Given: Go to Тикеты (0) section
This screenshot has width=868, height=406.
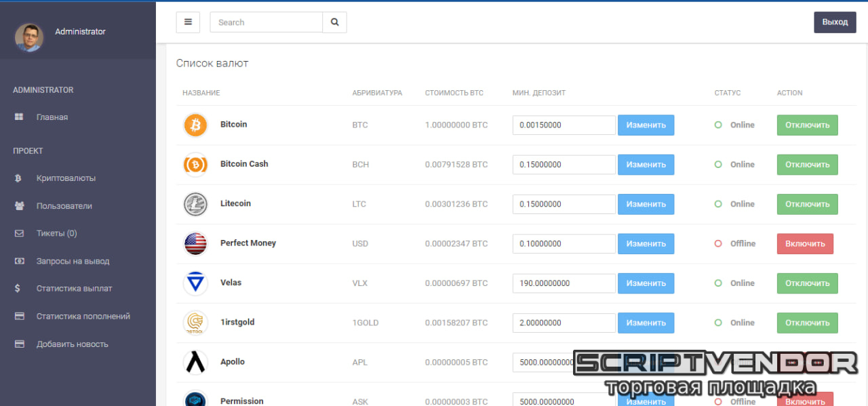Looking at the screenshot, I should [56, 233].
